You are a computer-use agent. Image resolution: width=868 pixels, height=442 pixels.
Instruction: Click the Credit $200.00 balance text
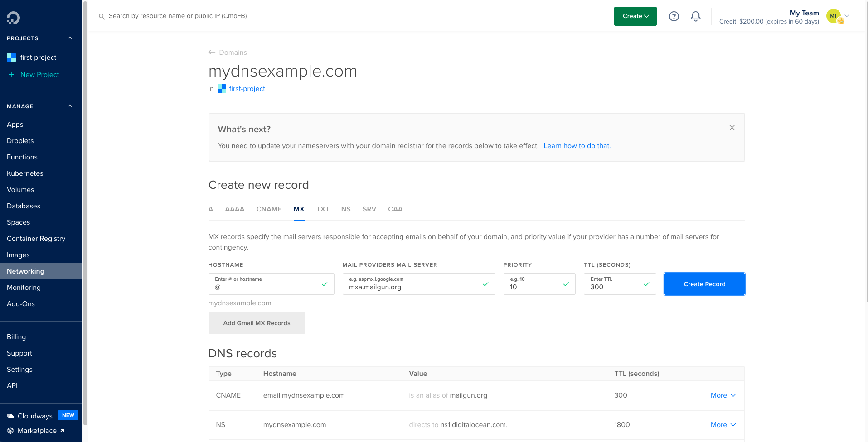tap(769, 21)
